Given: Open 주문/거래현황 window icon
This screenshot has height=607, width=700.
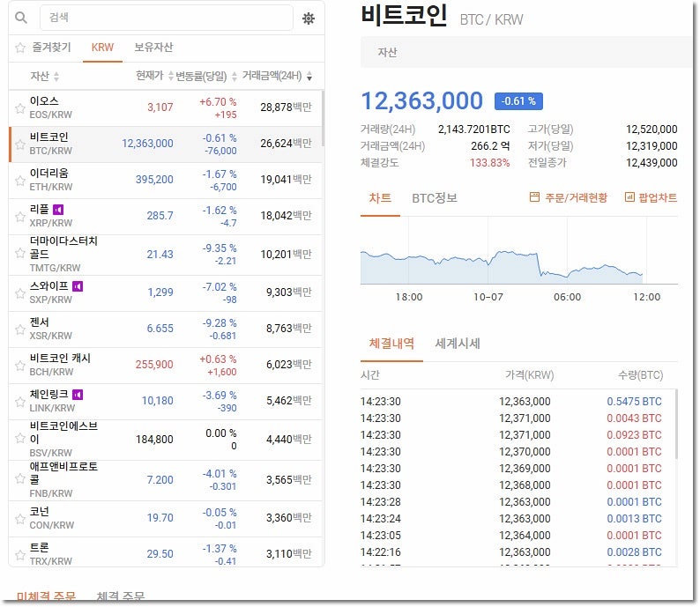Looking at the screenshot, I should coord(534,197).
